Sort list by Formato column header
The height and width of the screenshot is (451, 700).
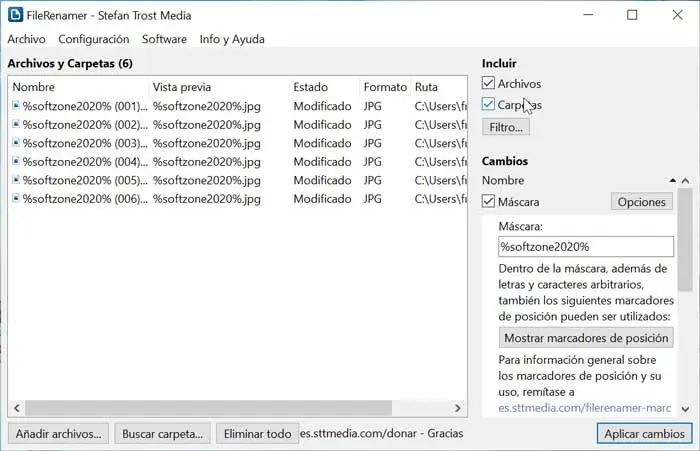click(385, 87)
